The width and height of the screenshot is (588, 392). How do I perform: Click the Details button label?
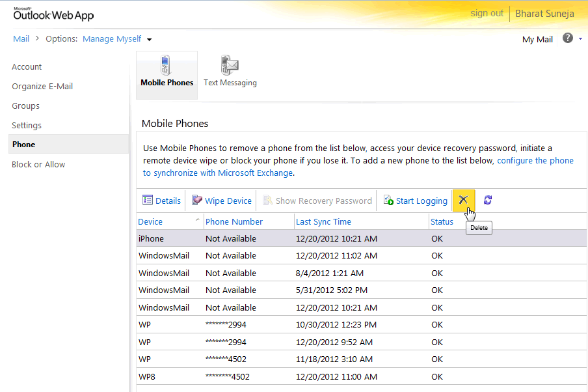tap(168, 201)
